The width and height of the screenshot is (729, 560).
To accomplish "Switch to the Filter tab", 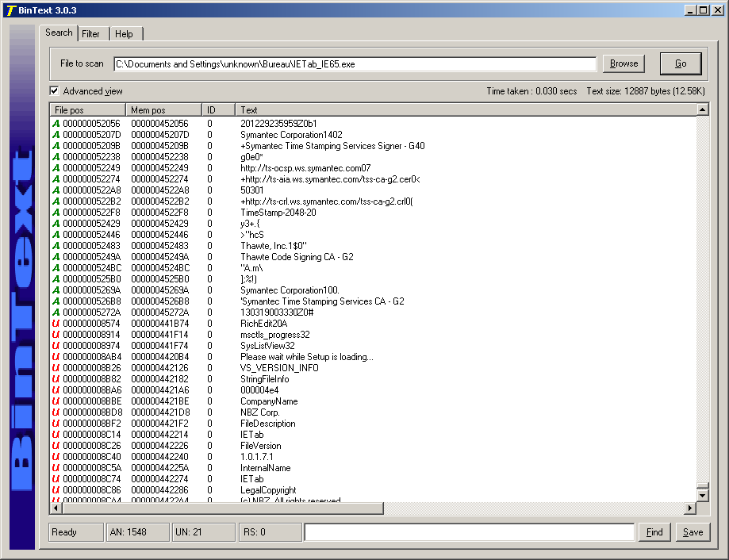I will pos(91,34).
